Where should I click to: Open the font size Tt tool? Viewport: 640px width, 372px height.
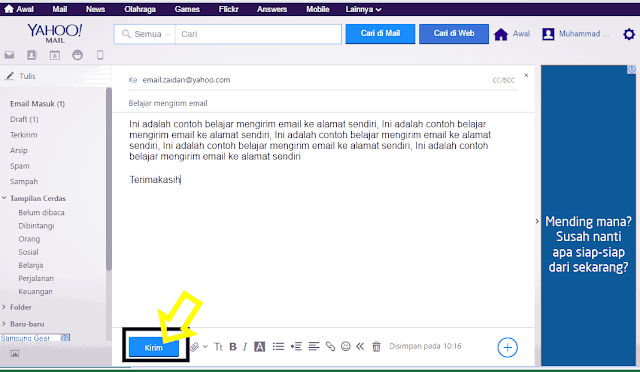(x=218, y=347)
